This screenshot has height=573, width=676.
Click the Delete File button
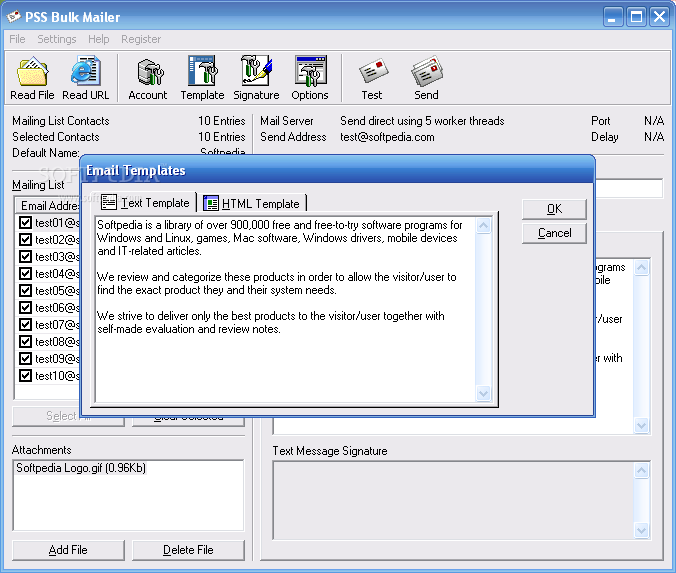coord(188,550)
